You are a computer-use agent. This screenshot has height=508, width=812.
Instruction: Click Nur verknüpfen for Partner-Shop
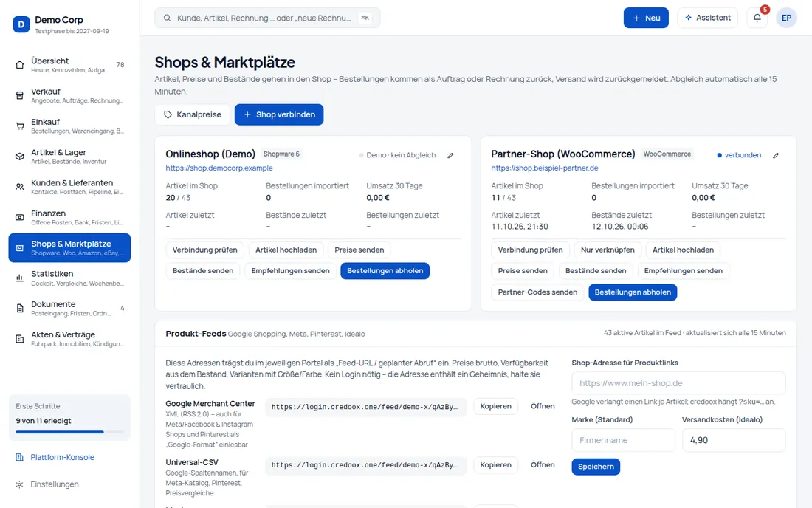(x=608, y=250)
